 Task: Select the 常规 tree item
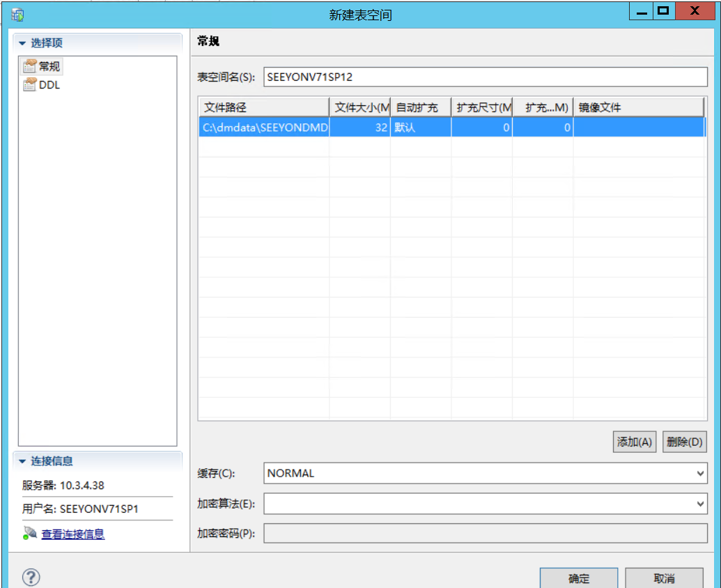tap(41, 66)
